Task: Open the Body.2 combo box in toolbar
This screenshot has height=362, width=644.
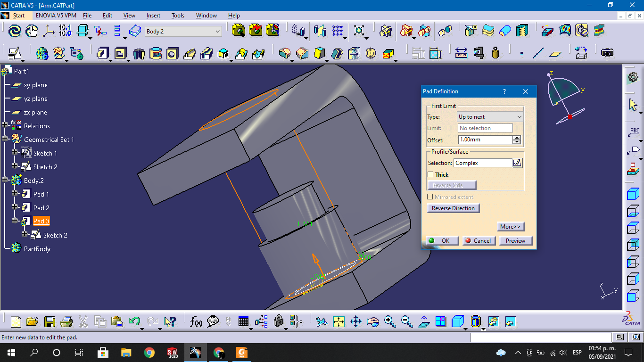Action: [183, 31]
